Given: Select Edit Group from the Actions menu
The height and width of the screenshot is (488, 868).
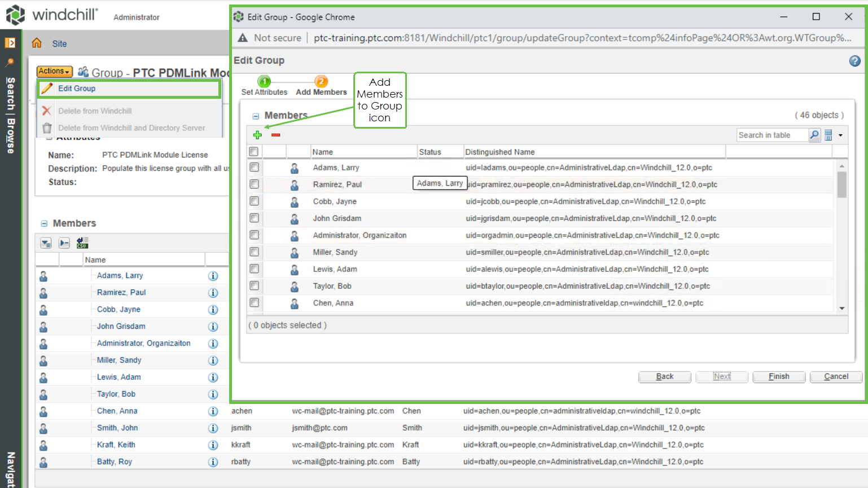Looking at the screenshot, I should pos(129,89).
